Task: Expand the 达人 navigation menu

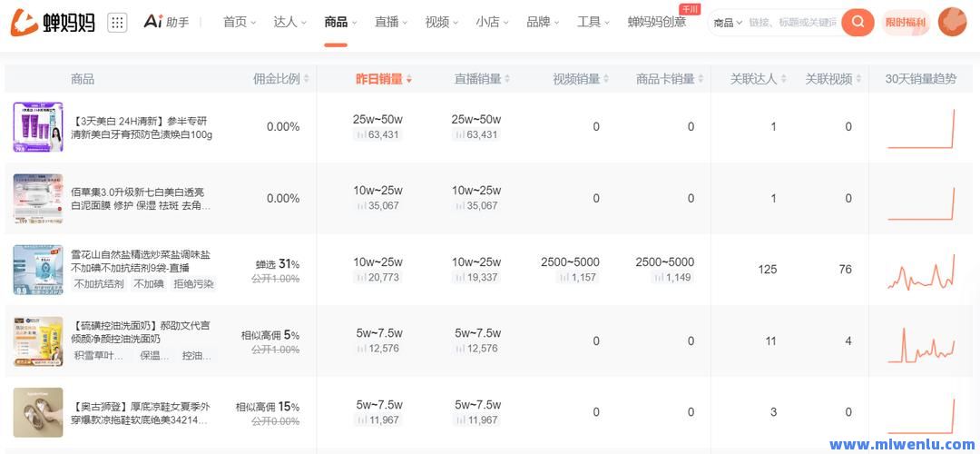Action: (289, 22)
